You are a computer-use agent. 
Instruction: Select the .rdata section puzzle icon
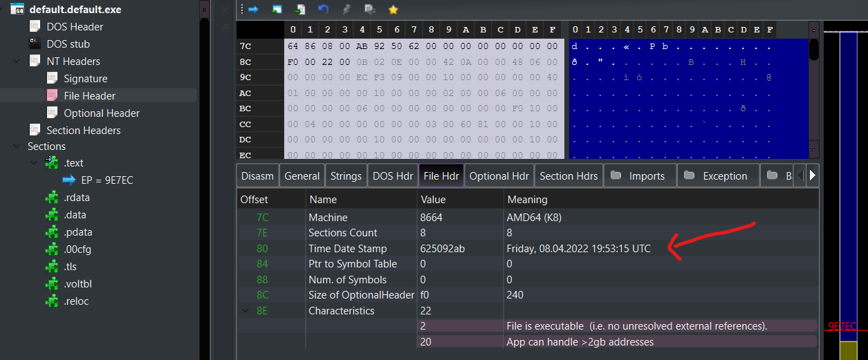52,198
